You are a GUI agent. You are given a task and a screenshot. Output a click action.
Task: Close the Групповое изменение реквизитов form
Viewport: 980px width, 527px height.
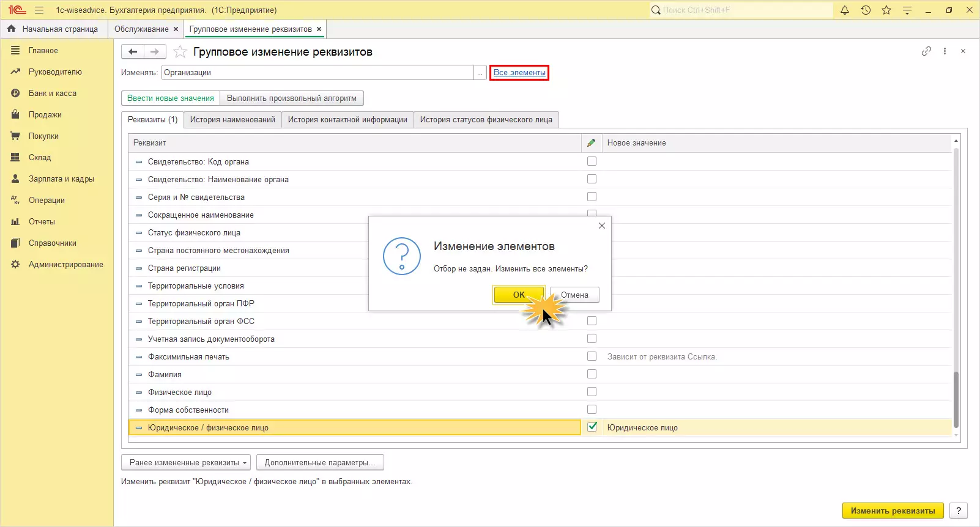click(963, 51)
